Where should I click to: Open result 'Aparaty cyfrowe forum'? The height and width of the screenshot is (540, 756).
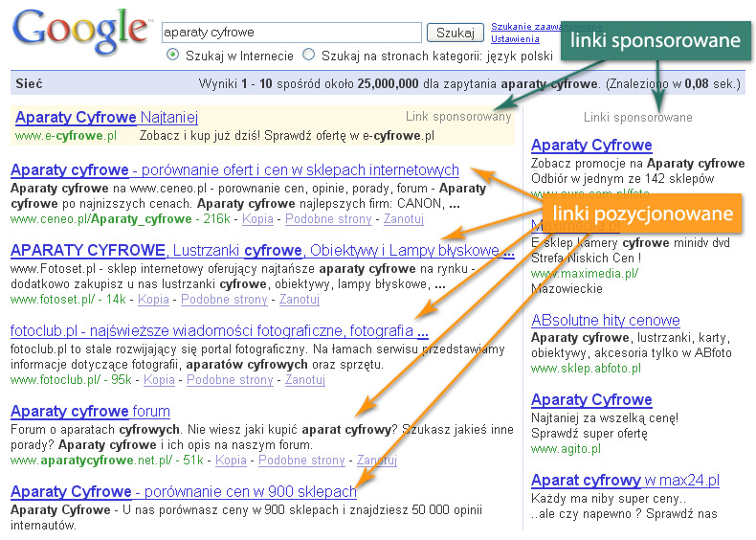coord(90,411)
